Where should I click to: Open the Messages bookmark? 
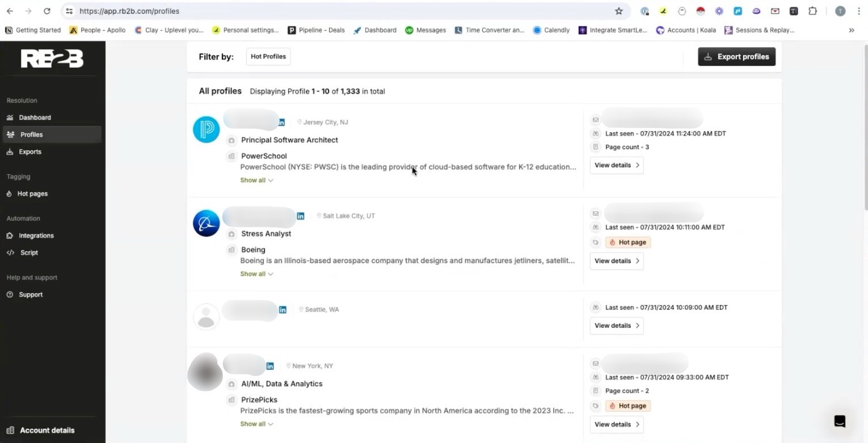click(x=425, y=30)
